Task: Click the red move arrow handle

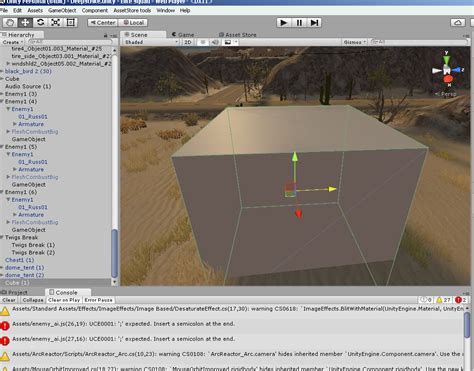Action: 299,214
